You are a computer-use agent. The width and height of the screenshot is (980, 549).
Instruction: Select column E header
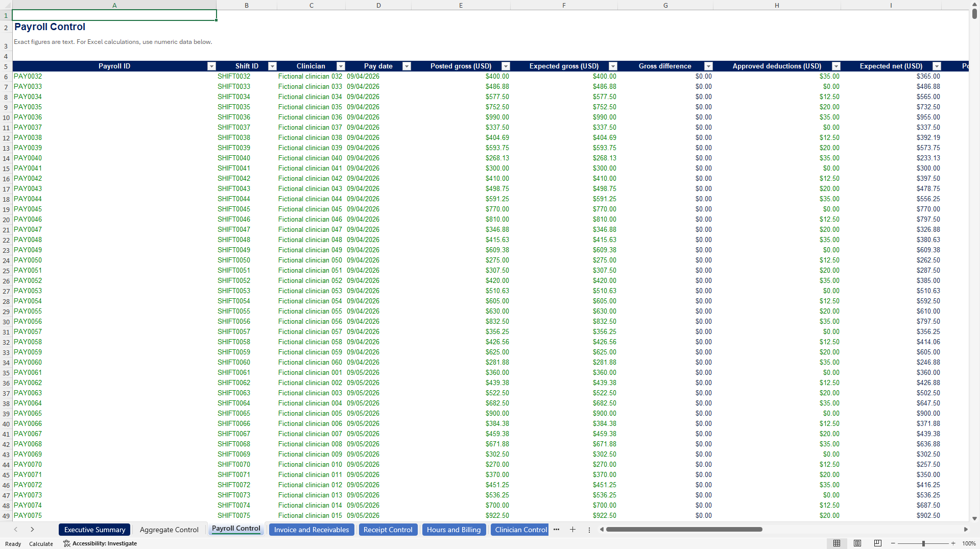(x=461, y=5)
